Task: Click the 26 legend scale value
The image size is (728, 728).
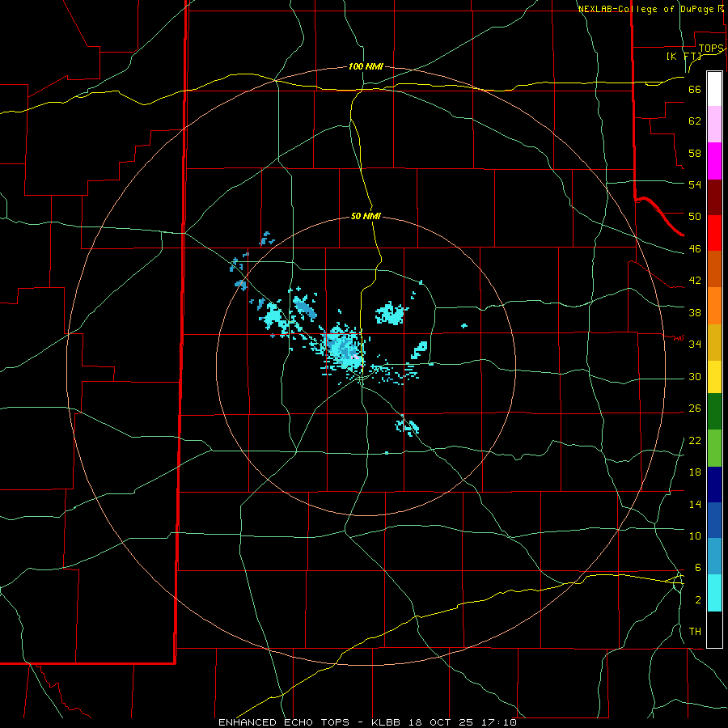Action: [x=695, y=408]
